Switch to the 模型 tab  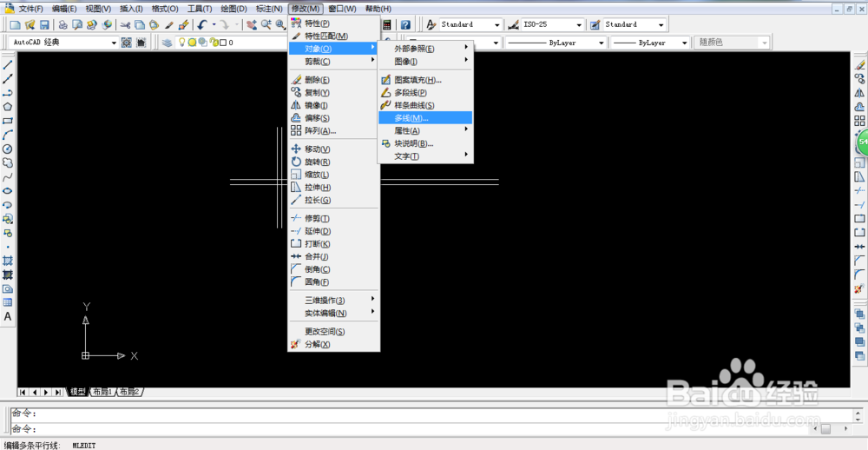coord(78,392)
